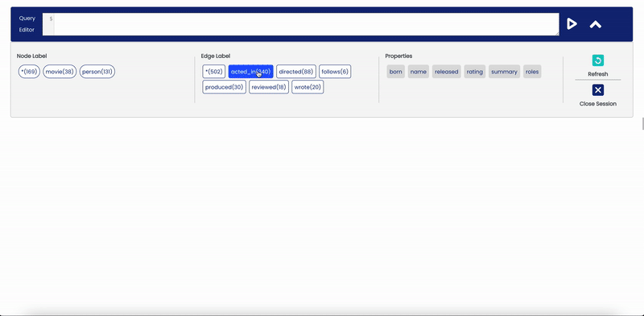The height and width of the screenshot is (316, 644).
Task: Select the reviewed(18) edge label
Action: coord(269,87)
